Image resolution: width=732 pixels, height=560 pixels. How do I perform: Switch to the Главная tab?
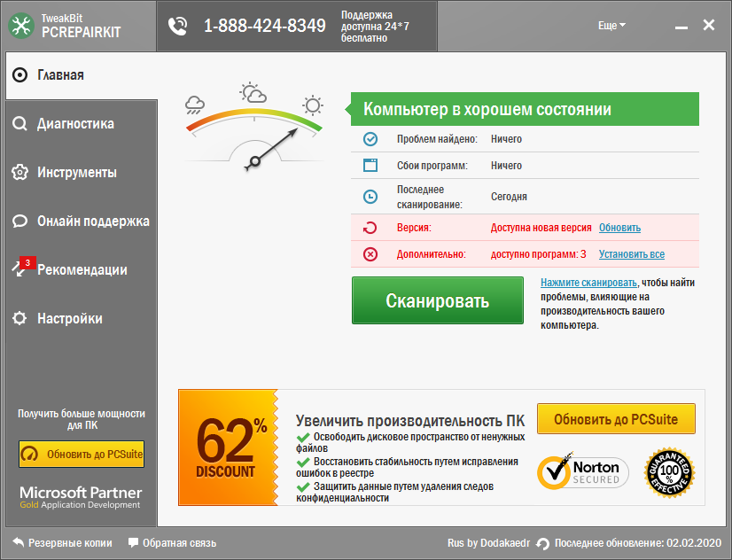(82, 75)
